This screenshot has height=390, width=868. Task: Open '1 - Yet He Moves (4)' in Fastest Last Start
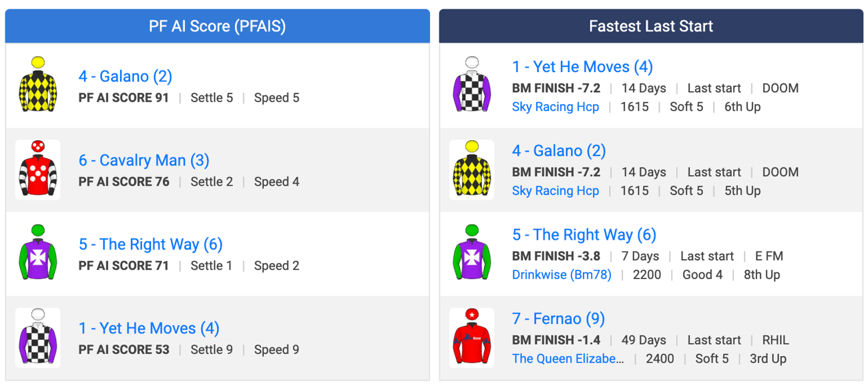pos(583,67)
